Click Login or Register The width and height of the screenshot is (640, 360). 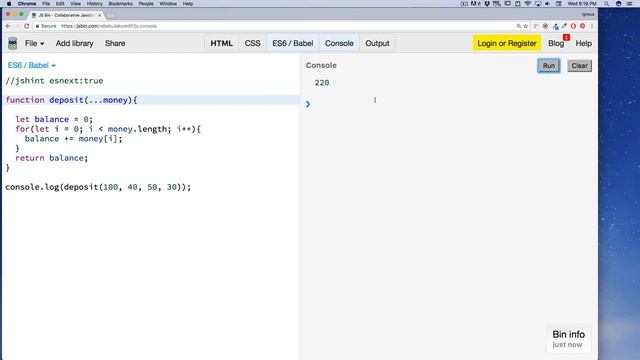(507, 43)
